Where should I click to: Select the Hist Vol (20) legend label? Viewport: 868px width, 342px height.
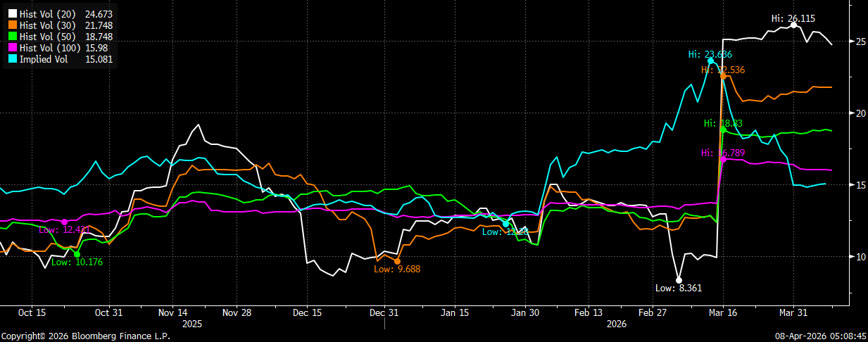49,14
